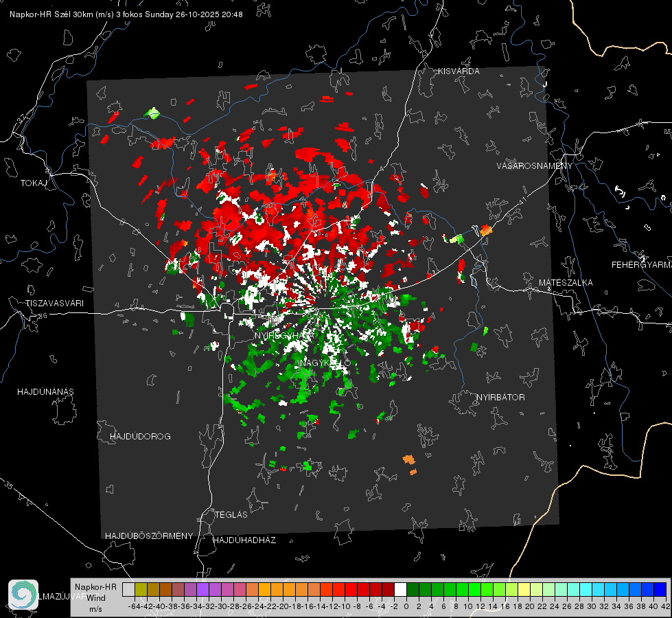Image resolution: width=672 pixels, height=618 pixels.
Task: Click the legend value 0
Action: pos(406,606)
